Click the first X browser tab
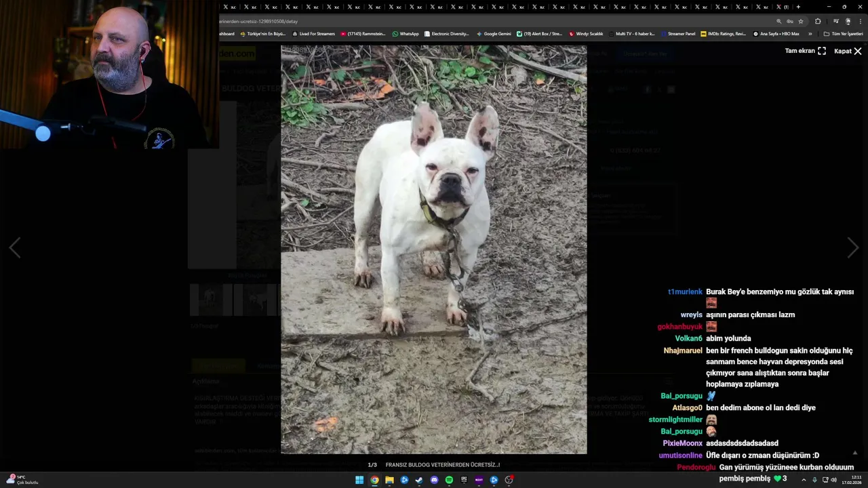This screenshot has height=488, width=868. (x=230, y=7)
